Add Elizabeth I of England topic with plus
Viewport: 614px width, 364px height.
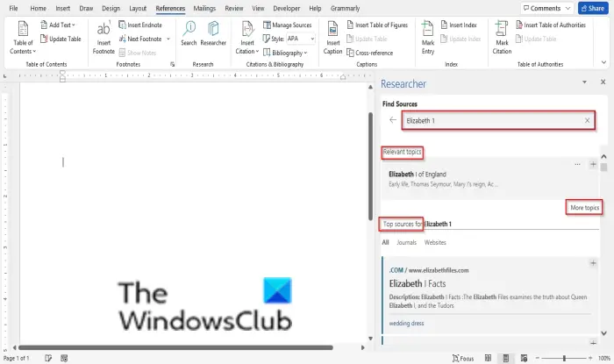[x=593, y=164]
